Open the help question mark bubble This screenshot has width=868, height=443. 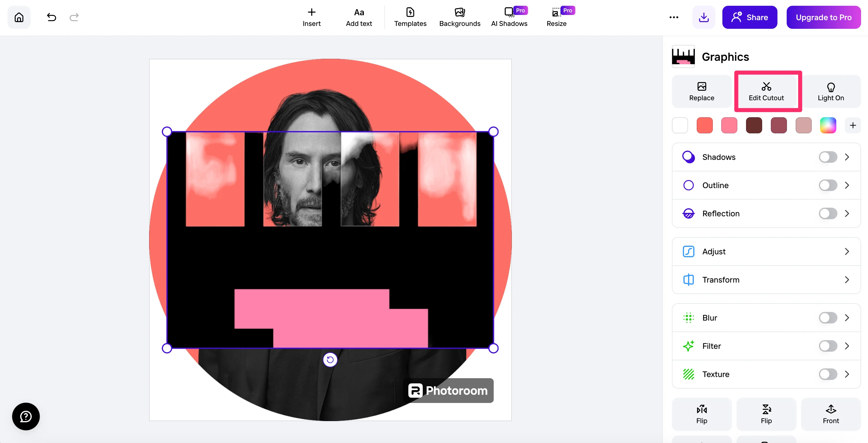coord(26,417)
